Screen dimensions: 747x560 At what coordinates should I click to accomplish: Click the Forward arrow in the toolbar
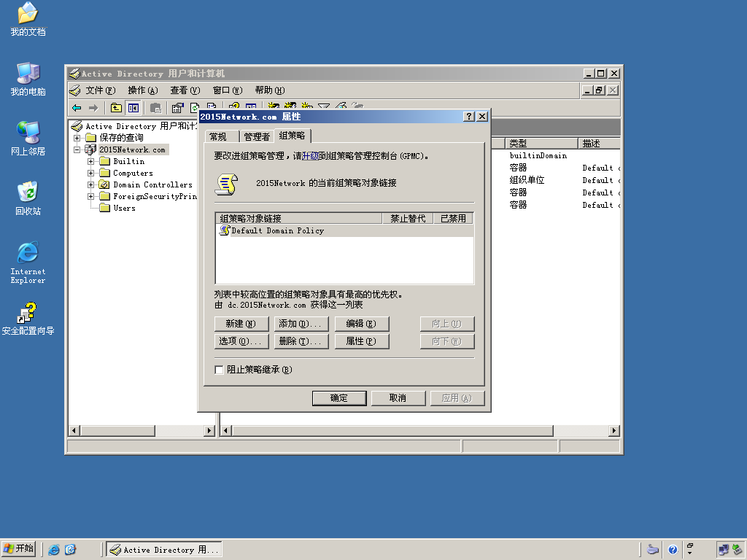[93, 108]
